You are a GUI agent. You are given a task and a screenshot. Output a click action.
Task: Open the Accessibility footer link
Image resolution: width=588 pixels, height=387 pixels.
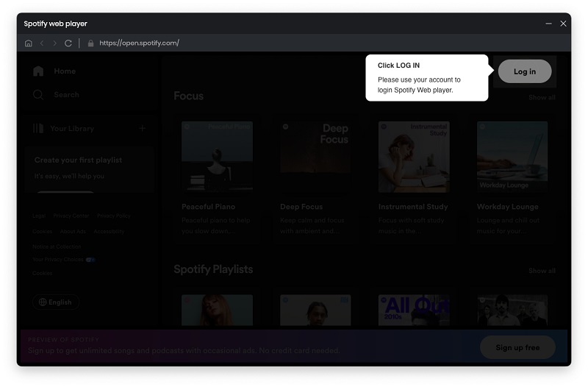coord(109,231)
